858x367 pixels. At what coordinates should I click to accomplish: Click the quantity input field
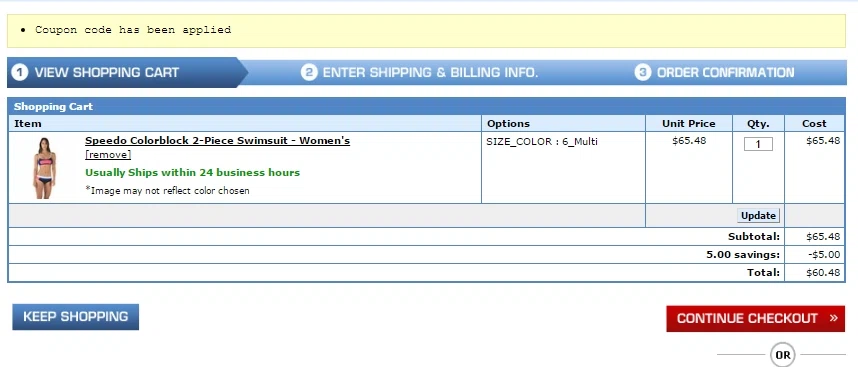click(758, 144)
